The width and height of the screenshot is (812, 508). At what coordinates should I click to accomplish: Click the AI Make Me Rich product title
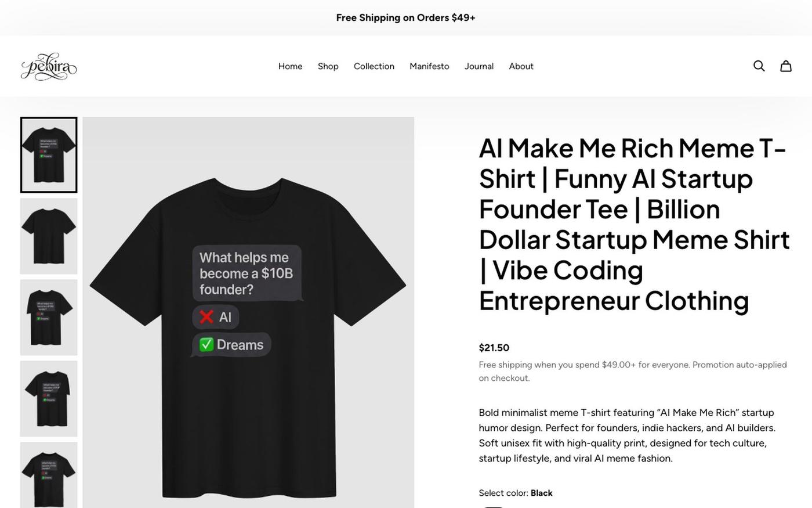tap(635, 225)
